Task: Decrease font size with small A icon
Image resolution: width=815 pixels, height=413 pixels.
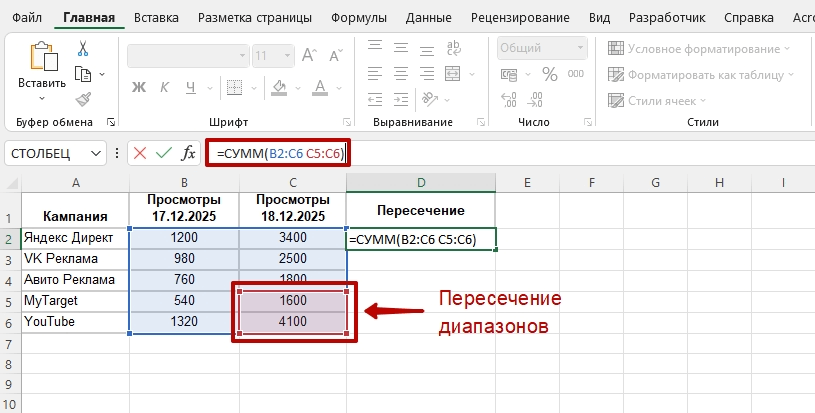Action: [x=336, y=56]
